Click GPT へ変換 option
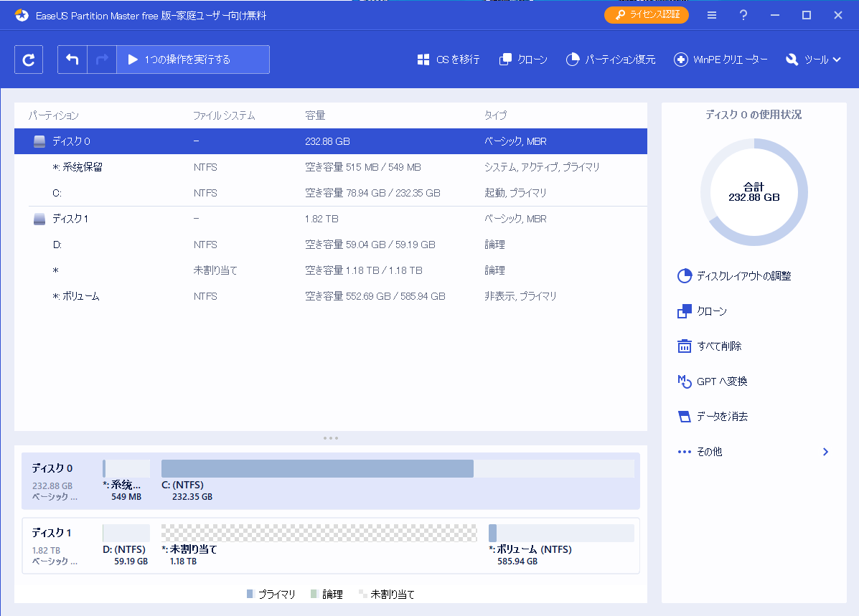 pos(712,381)
